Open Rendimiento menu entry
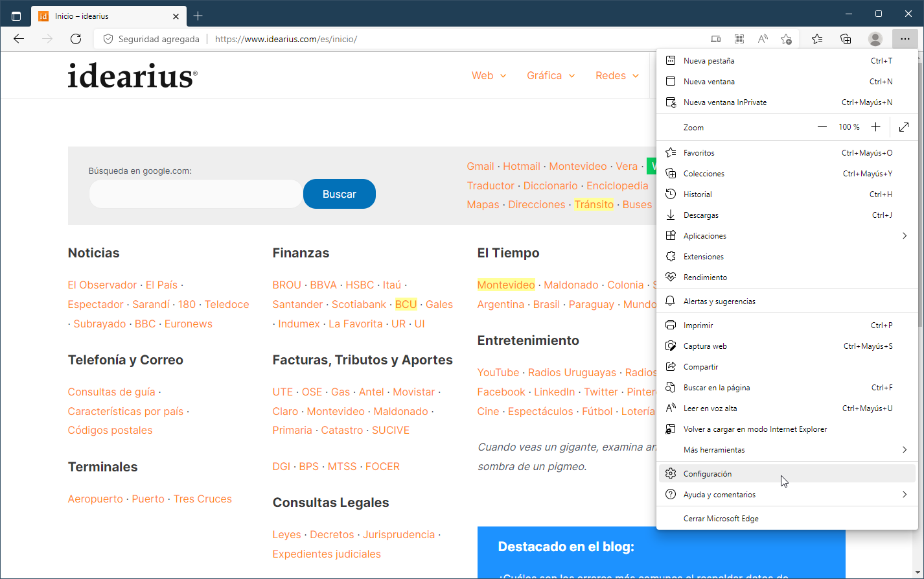The width and height of the screenshot is (924, 579). (787, 278)
